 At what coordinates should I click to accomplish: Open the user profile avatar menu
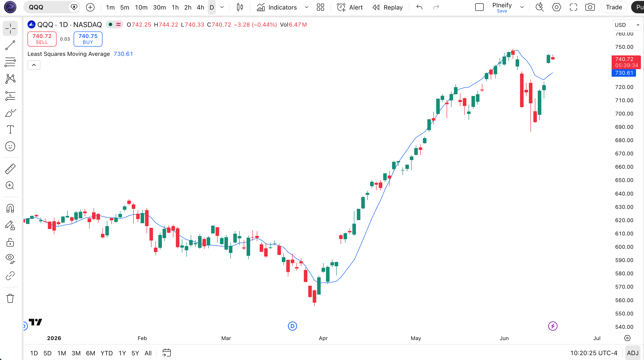(x=10, y=7)
